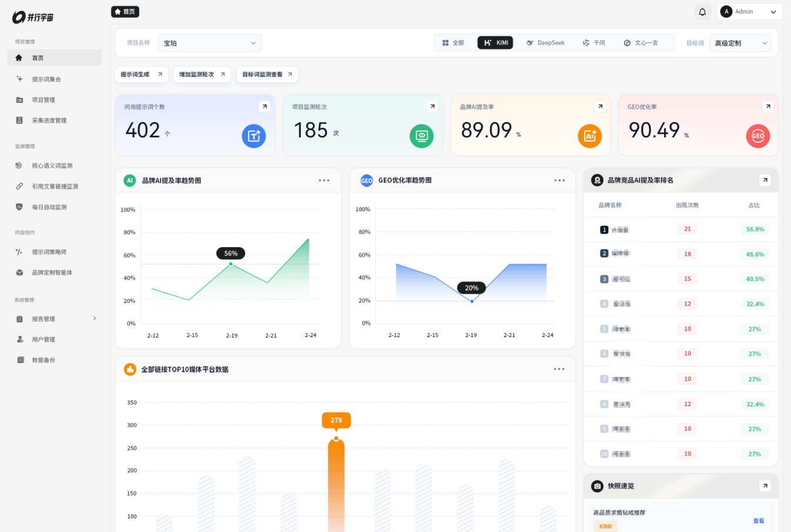Click the arrow icon on GEO优化率 card
This screenshot has height=532, width=791.
pos(767,106)
